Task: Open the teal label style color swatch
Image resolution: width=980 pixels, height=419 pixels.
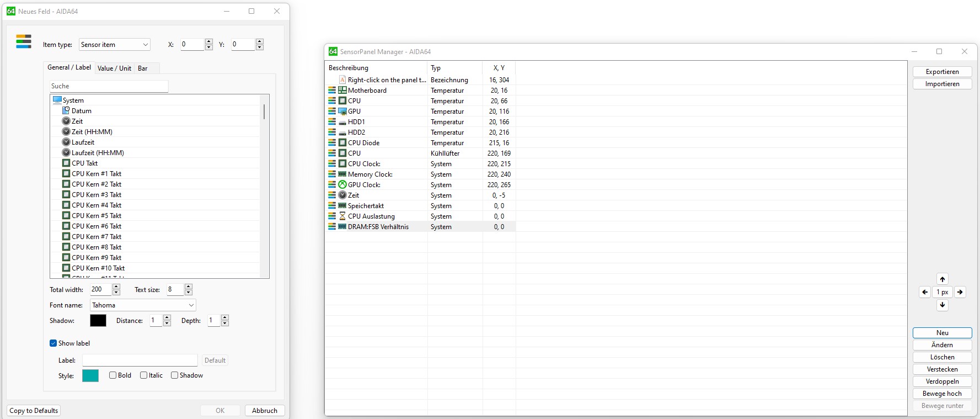Action: coord(90,376)
